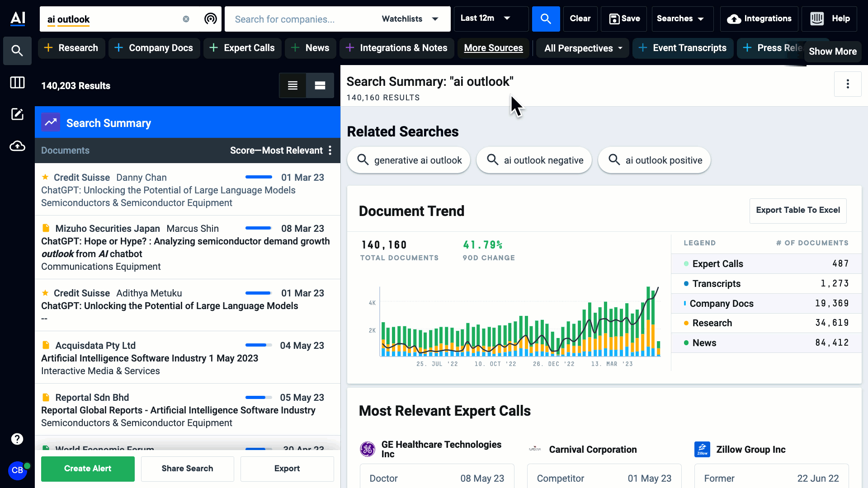Toggle Transcripts legend row

click(766, 283)
